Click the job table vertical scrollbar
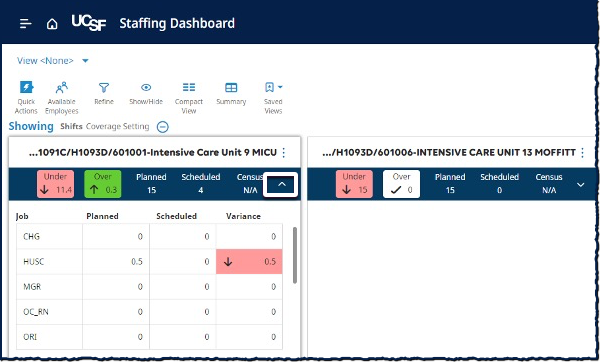This screenshot has height=362, width=600. coord(295,255)
